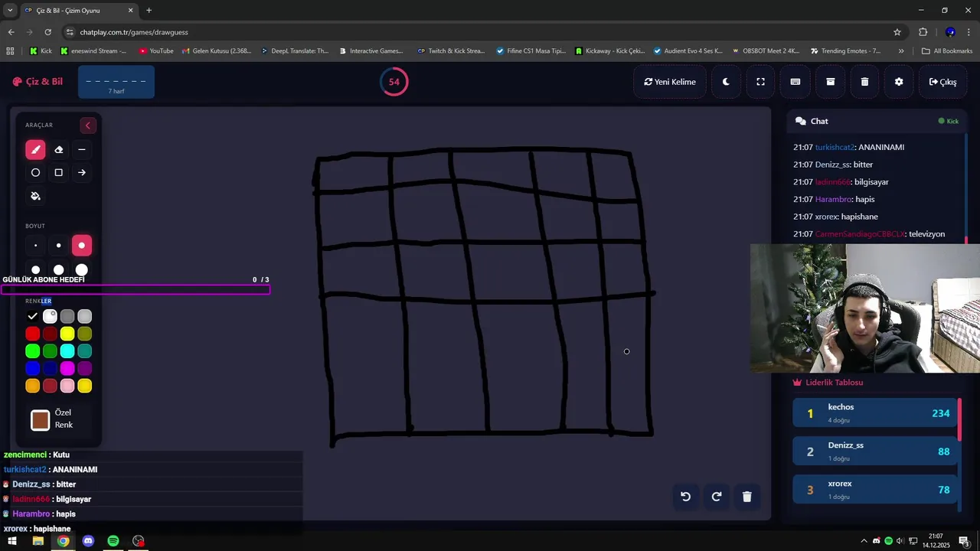Select the eraser tool
Screen dimensions: 980x551
pyautogui.click(x=58, y=150)
